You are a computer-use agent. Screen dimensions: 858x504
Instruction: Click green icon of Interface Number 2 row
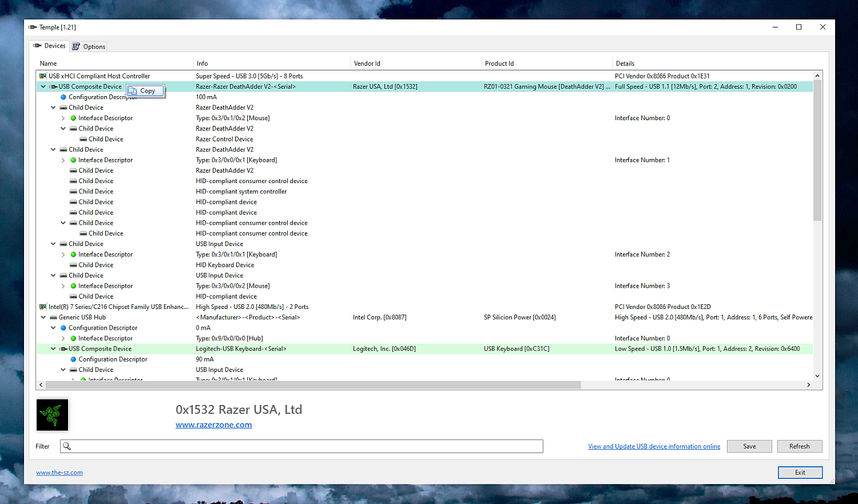[x=73, y=255]
